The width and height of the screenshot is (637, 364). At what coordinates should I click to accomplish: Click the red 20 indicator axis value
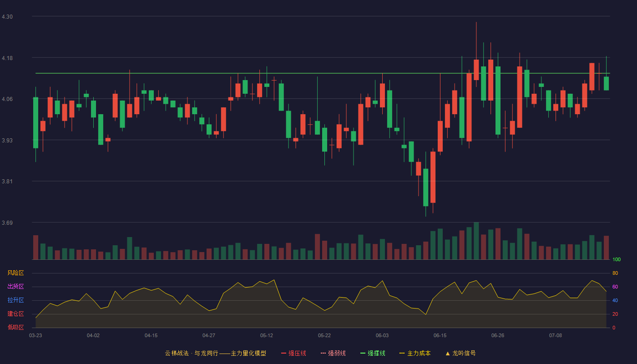pyautogui.click(x=615, y=314)
